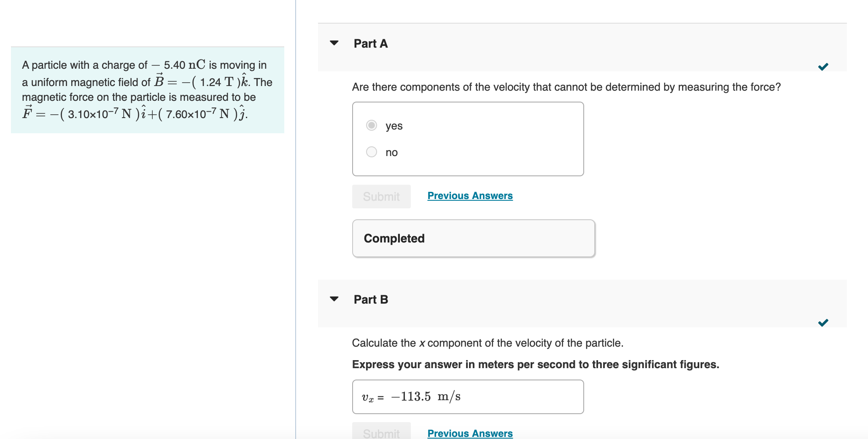Click the Part B header label
Screen dimensions: 868x439
coord(370,299)
